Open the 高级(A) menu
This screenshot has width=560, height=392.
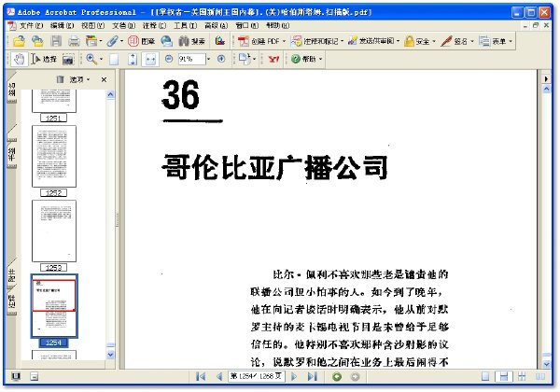click(216, 26)
